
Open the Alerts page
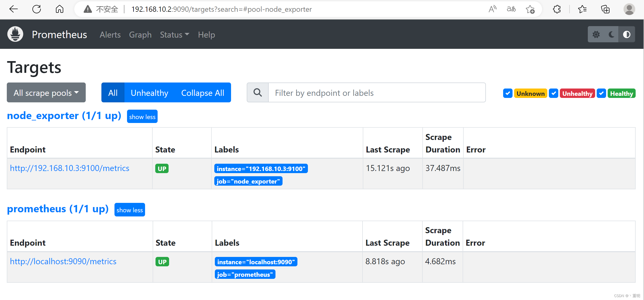point(110,34)
